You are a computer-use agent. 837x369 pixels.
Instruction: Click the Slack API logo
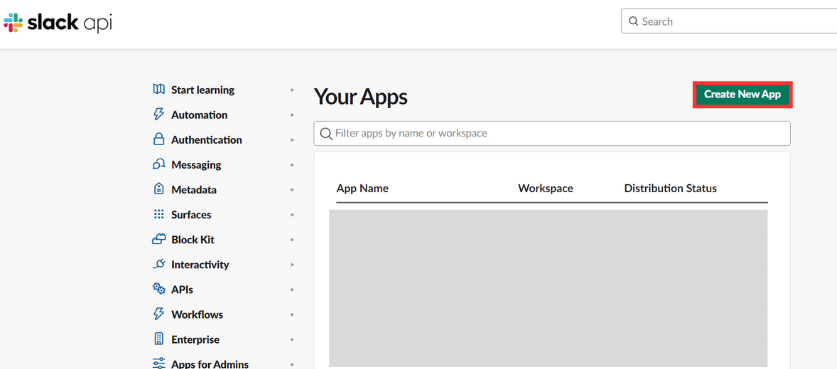[58, 23]
